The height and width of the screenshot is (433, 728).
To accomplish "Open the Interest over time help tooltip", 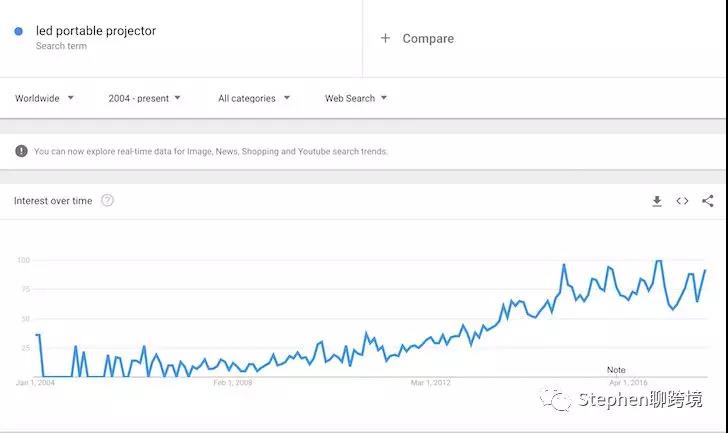I will (107, 200).
